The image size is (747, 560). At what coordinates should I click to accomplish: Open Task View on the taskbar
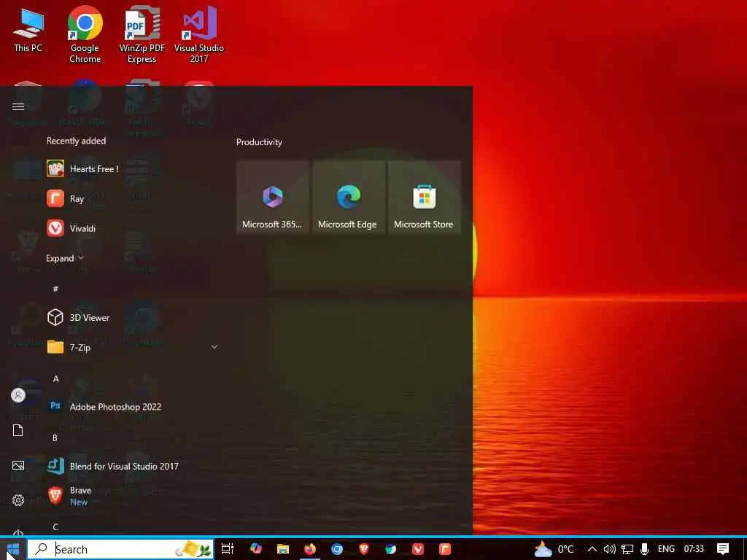tap(228, 549)
